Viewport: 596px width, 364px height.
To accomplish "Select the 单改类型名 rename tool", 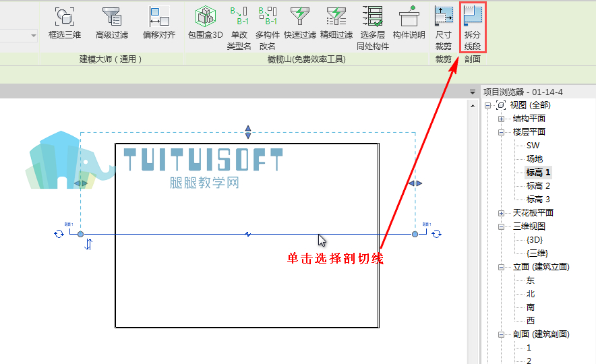I will [239, 28].
